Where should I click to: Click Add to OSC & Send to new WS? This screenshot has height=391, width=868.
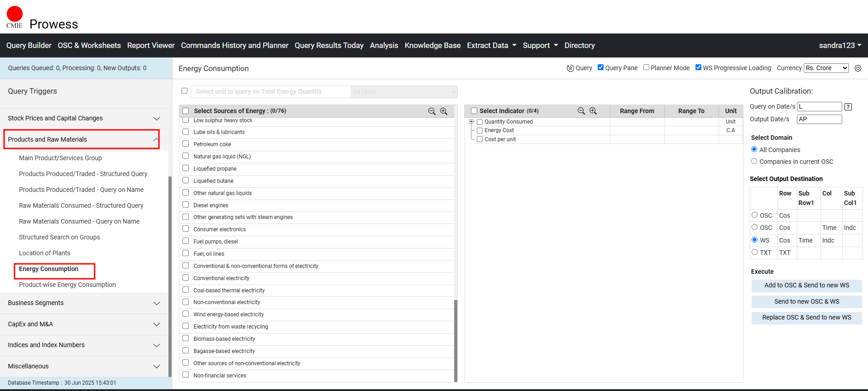point(806,286)
